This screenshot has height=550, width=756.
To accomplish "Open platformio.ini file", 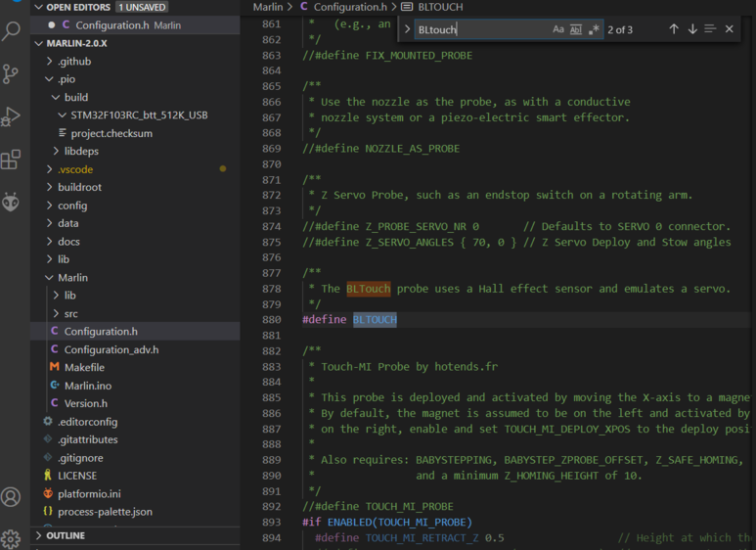I will point(89,494).
